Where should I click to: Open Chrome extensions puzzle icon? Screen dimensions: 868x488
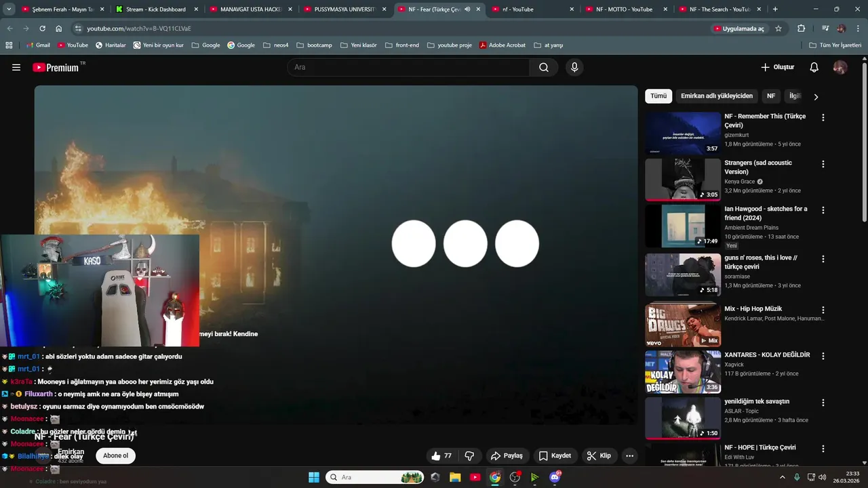click(x=802, y=28)
